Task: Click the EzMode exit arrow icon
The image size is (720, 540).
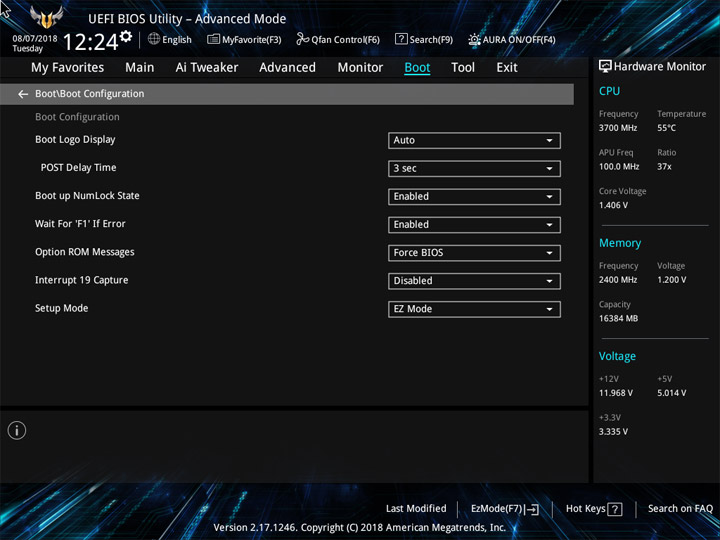Action: [532, 509]
